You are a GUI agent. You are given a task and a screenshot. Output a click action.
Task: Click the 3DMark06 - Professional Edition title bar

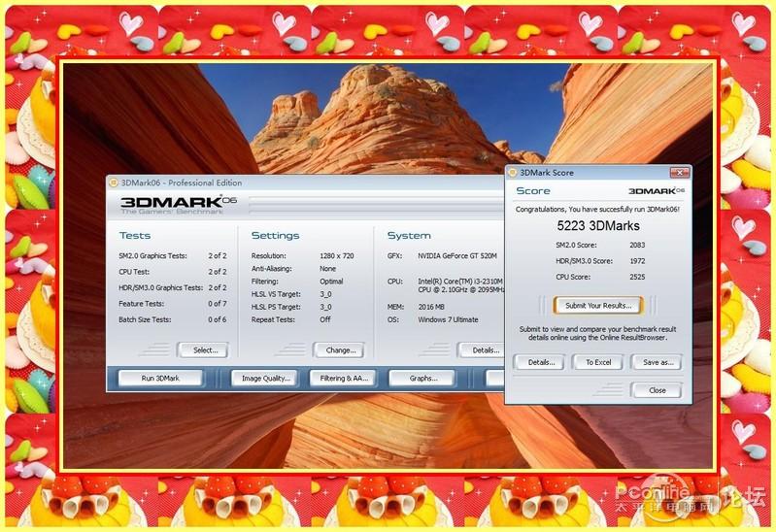[305, 183]
